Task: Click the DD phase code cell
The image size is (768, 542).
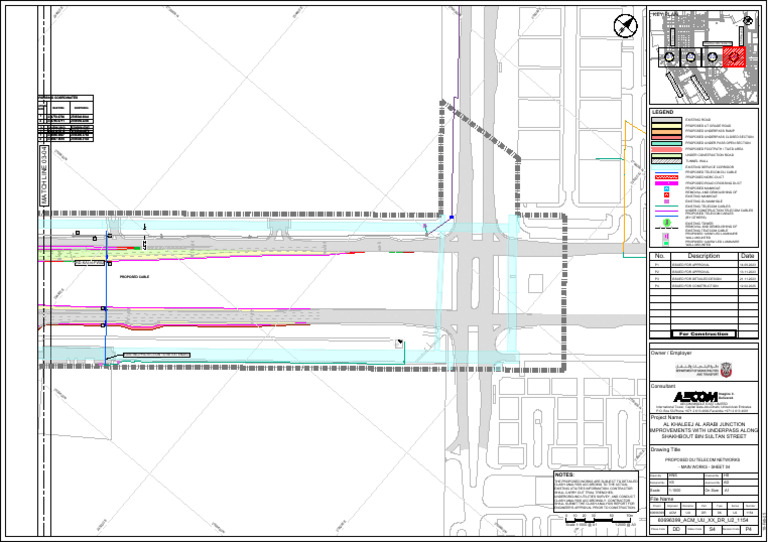Action: [x=676, y=530]
